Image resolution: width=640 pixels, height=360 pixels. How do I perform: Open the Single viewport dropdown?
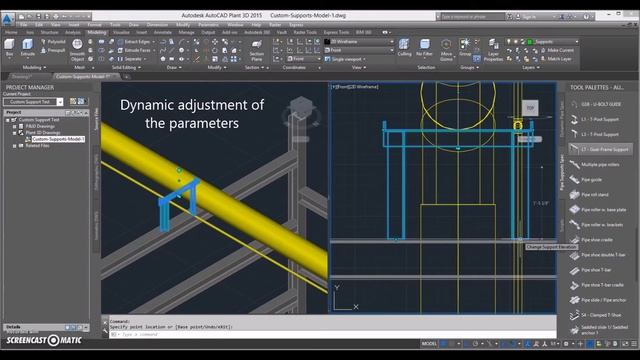[x=345, y=59]
